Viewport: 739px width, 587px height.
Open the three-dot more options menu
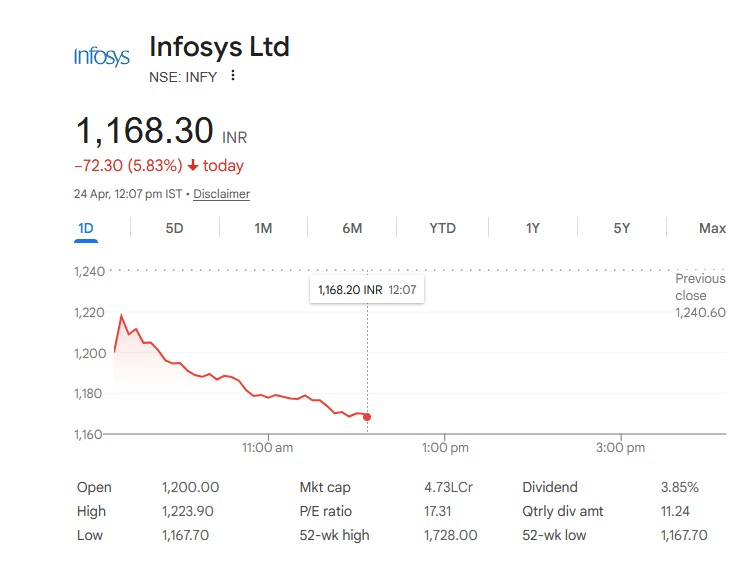[233, 76]
